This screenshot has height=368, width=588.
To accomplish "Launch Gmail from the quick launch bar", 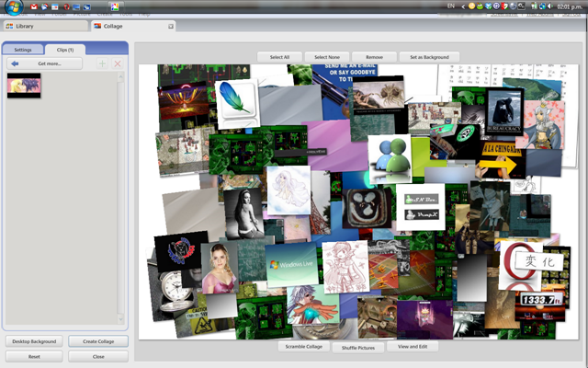I will click(x=34, y=6).
